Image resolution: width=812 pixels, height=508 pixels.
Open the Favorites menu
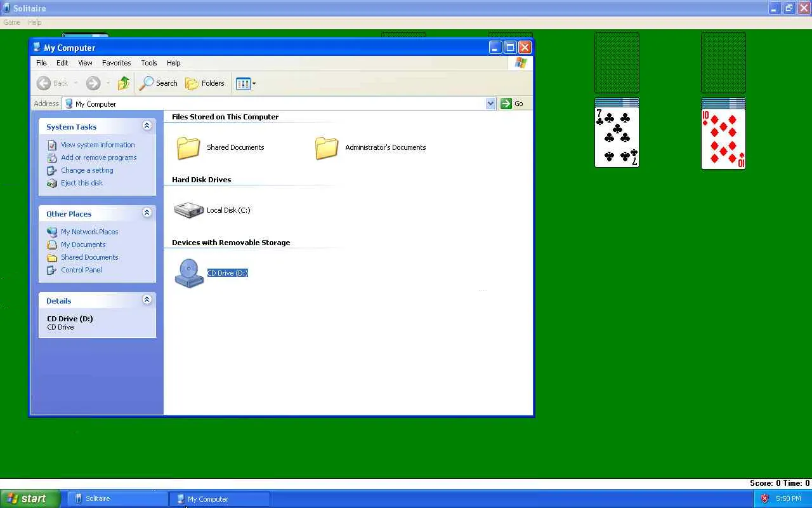[117, 63]
